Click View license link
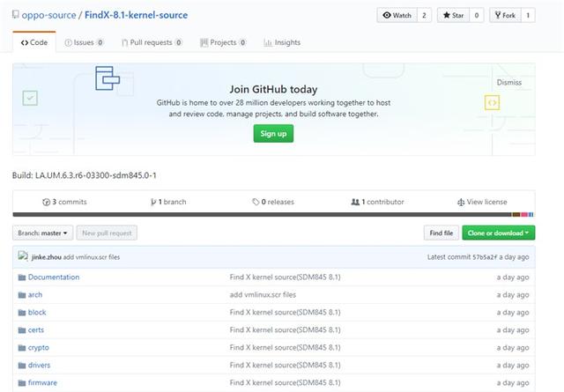The width and height of the screenshot is (564, 392). (482, 202)
